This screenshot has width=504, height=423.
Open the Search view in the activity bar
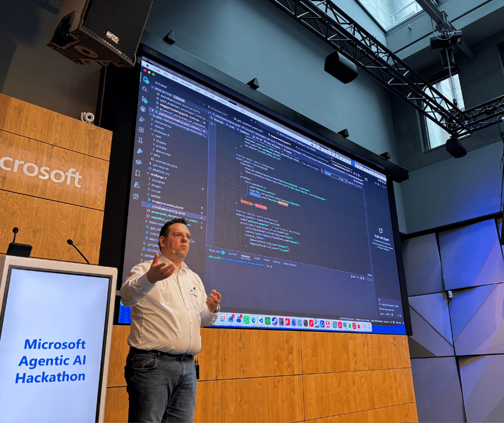coord(145,89)
